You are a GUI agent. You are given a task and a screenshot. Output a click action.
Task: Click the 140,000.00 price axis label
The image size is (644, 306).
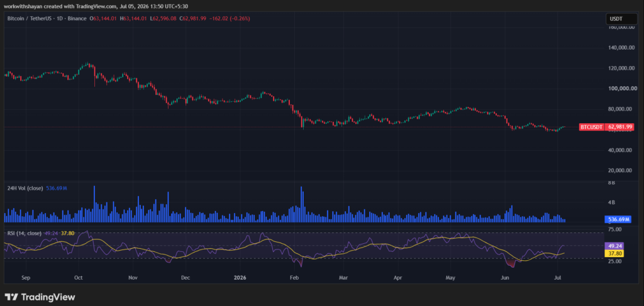click(622, 48)
